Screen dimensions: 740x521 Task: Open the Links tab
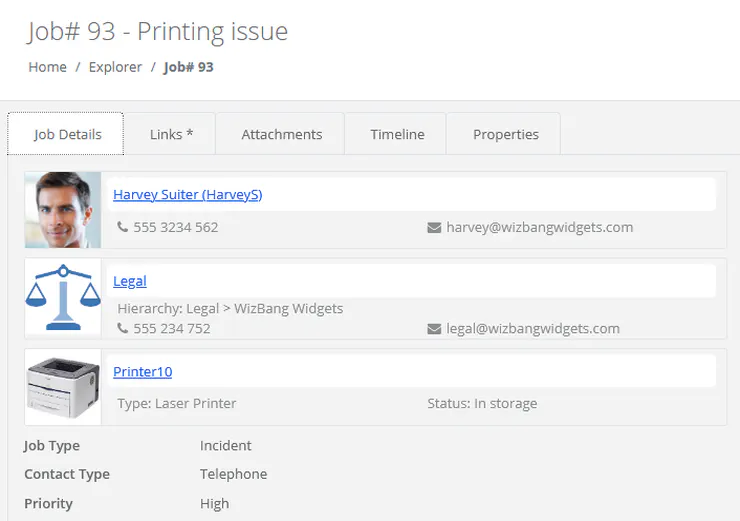(x=171, y=134)
